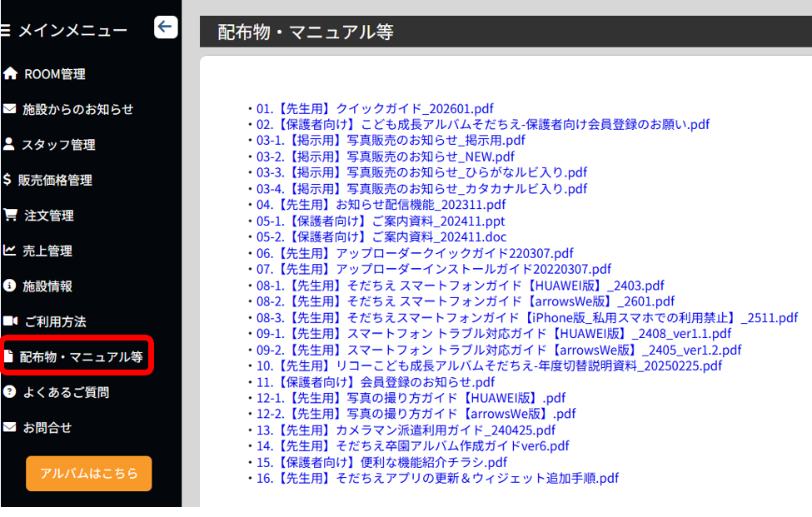
Task: Open 10 年度切替説明資料_20250225.pdf link
Action: 489,366
